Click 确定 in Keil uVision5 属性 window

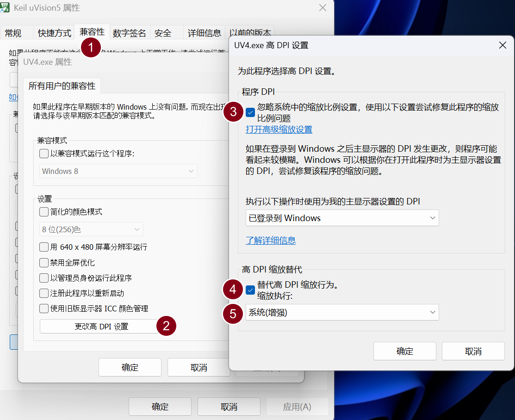(x=160, y=407)
